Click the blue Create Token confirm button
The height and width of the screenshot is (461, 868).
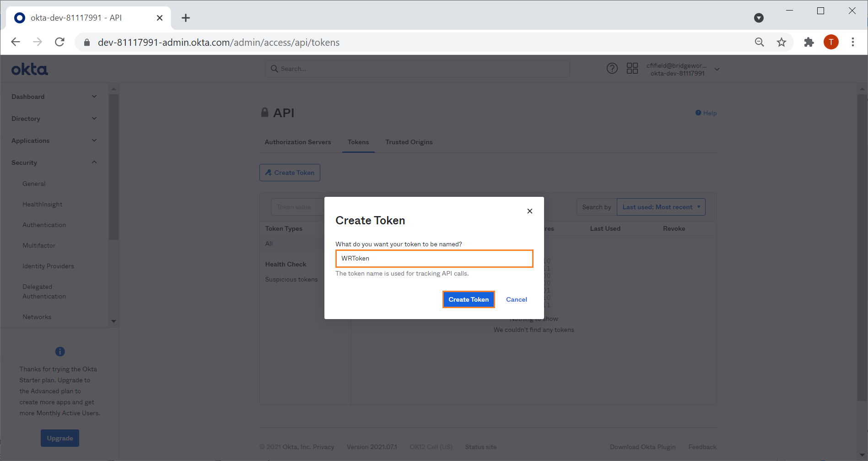[469, 299]
